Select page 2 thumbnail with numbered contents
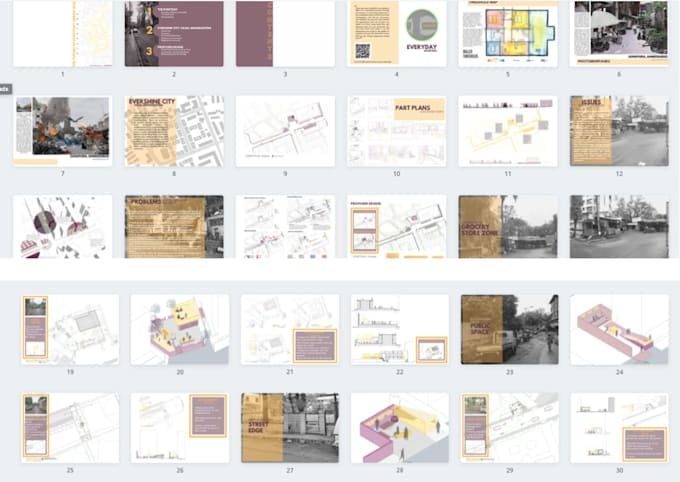 [174, 33]
